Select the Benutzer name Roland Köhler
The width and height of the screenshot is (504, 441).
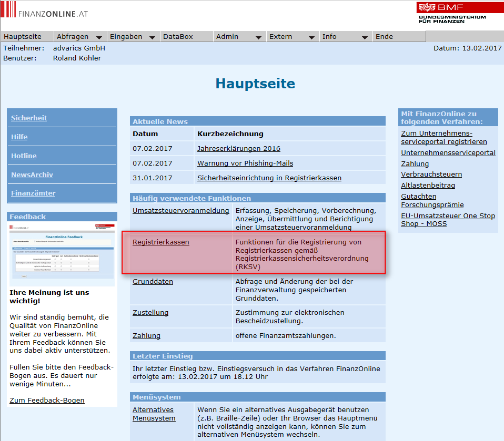pos(77,58)
